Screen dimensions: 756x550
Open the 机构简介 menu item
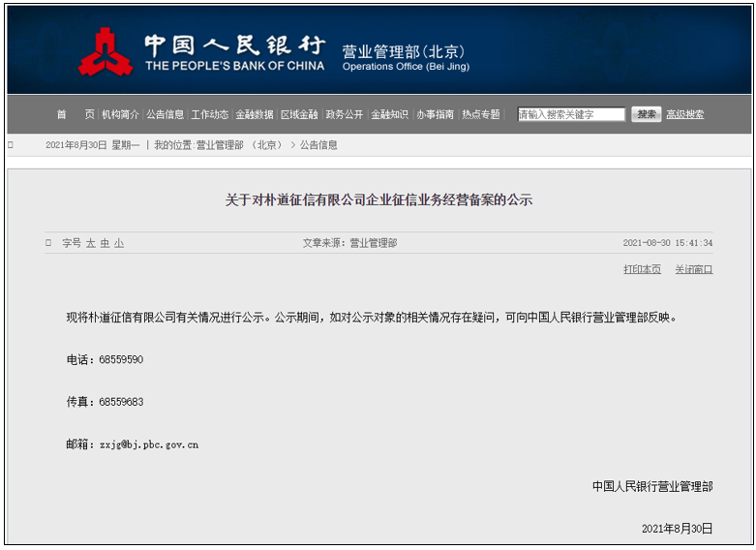coord(120,114)
